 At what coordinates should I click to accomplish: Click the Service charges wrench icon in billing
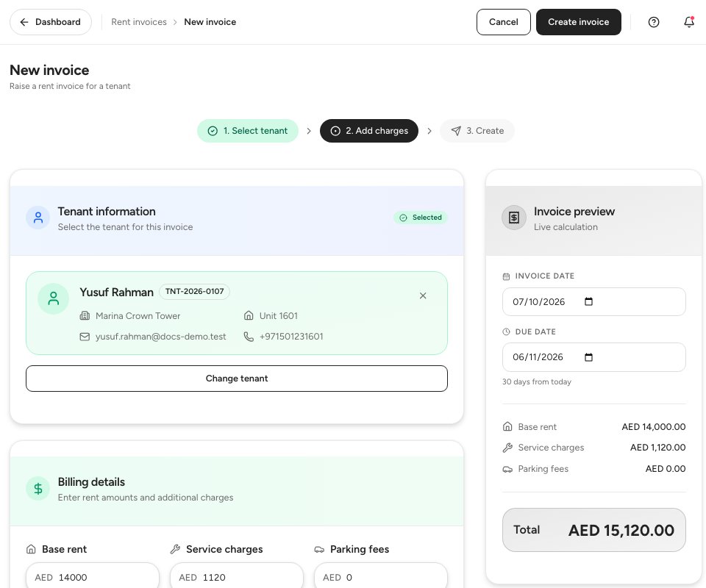click(x=175, y=549)
